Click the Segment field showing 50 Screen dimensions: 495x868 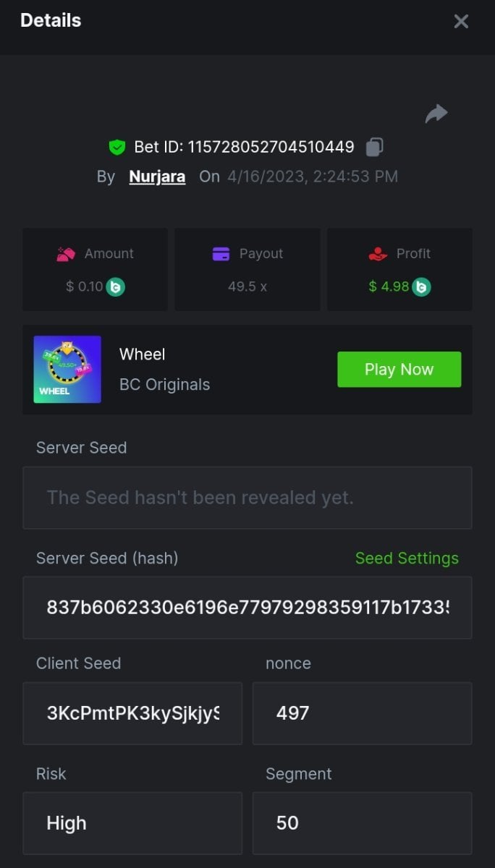[x=362, y=823]
